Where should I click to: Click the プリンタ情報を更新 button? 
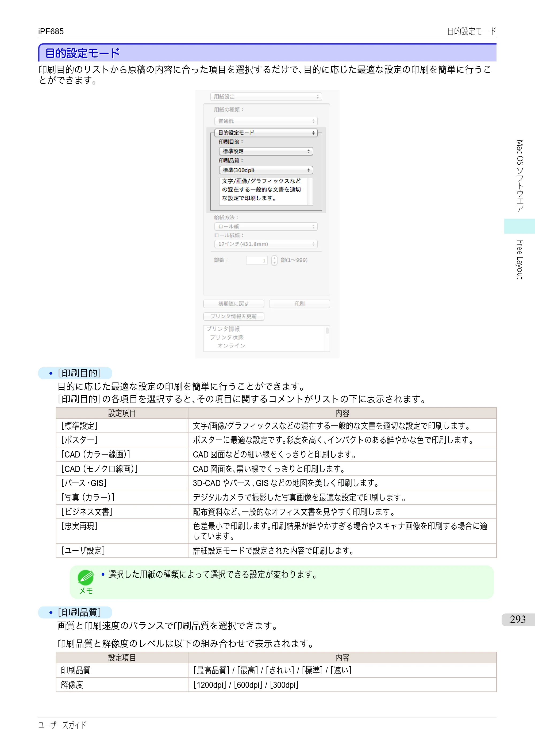pos(234,316)
